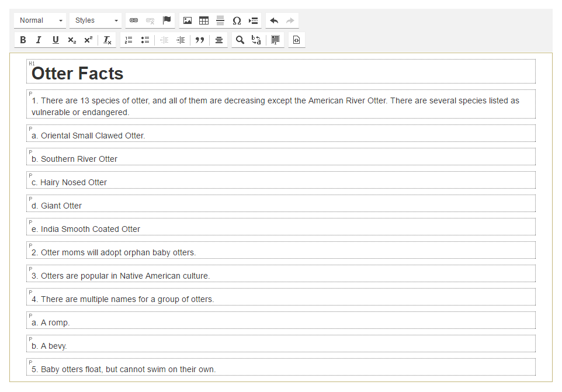This screenshot has width=562, height=392.
Task: Toggle italic formatting
Action: click(x=39, y=40)
